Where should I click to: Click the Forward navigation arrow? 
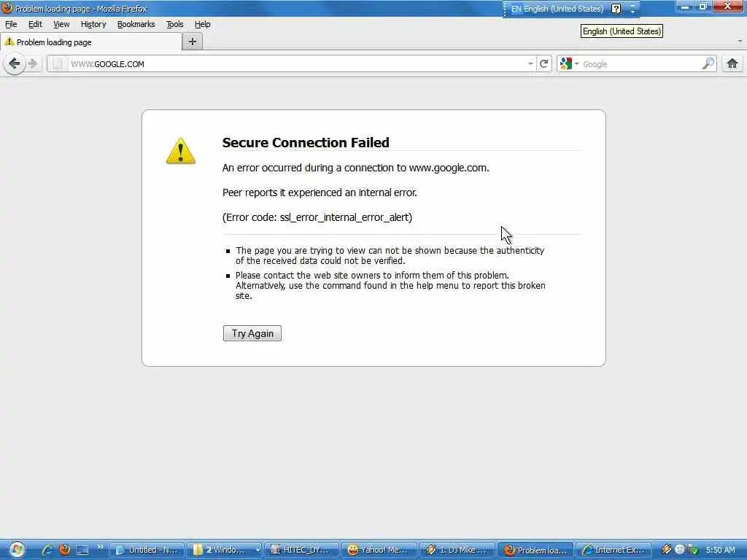tap(33, 63)
